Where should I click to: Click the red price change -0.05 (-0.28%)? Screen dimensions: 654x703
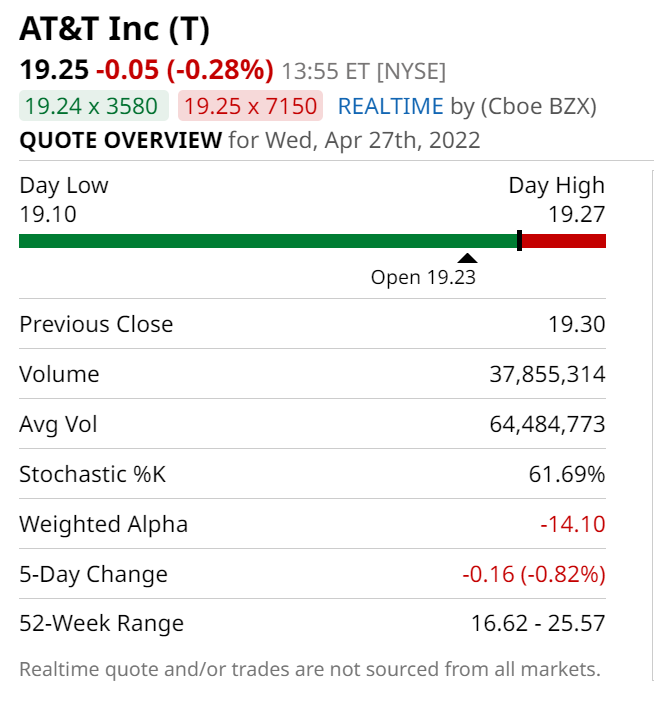185,70
